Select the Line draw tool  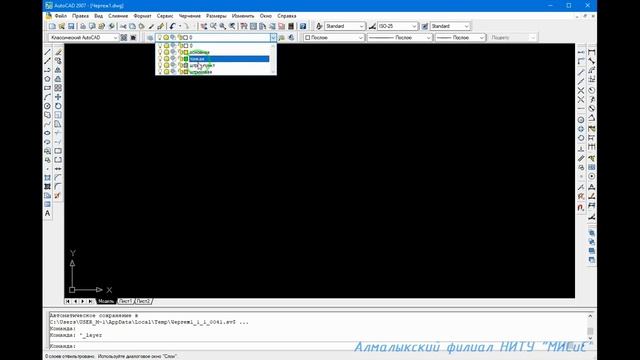pyautogui.click(x=48, y=52)
